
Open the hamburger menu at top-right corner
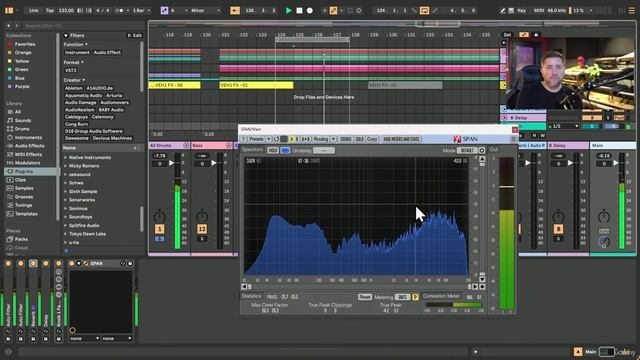click(631, 11)
